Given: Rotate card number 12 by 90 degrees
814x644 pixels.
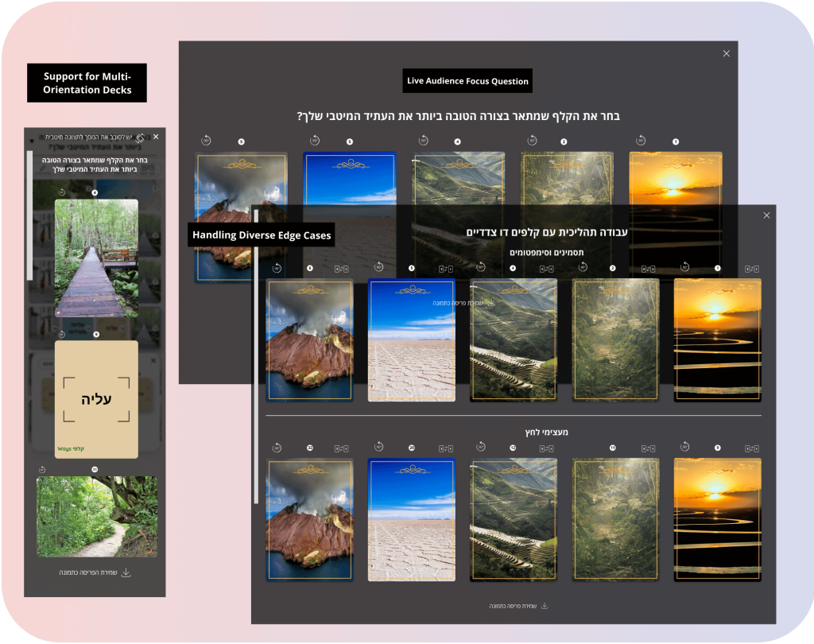Looking at the screenshot, I should click(x=481, y=447).
